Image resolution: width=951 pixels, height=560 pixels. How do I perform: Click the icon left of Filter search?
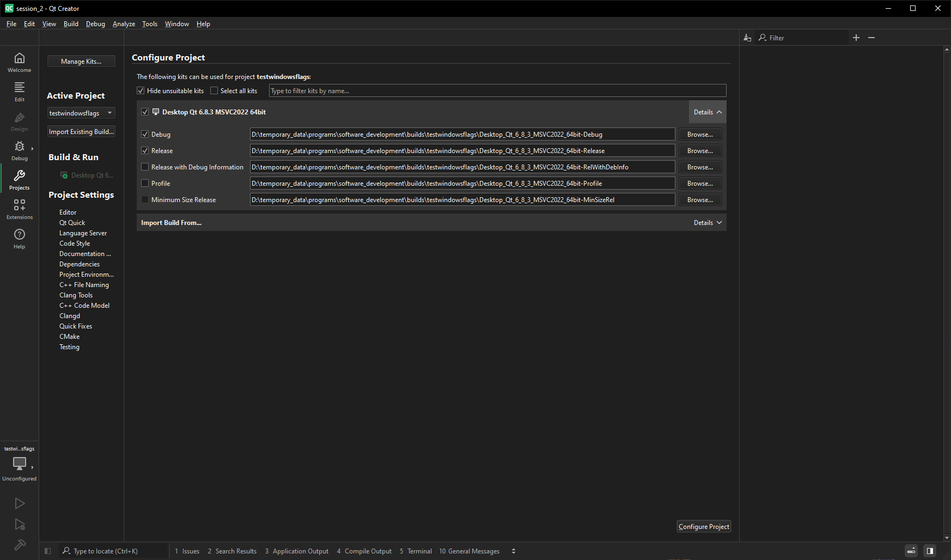(x=747, y=38)
